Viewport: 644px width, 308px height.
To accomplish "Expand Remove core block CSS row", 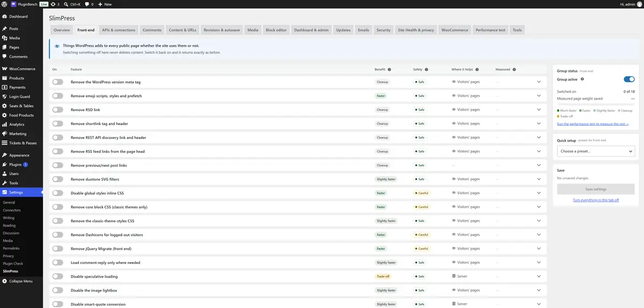I will 539,207.
